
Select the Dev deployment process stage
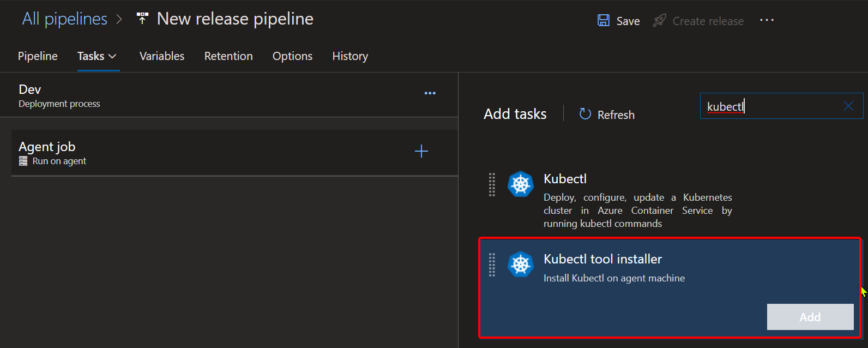229,95
